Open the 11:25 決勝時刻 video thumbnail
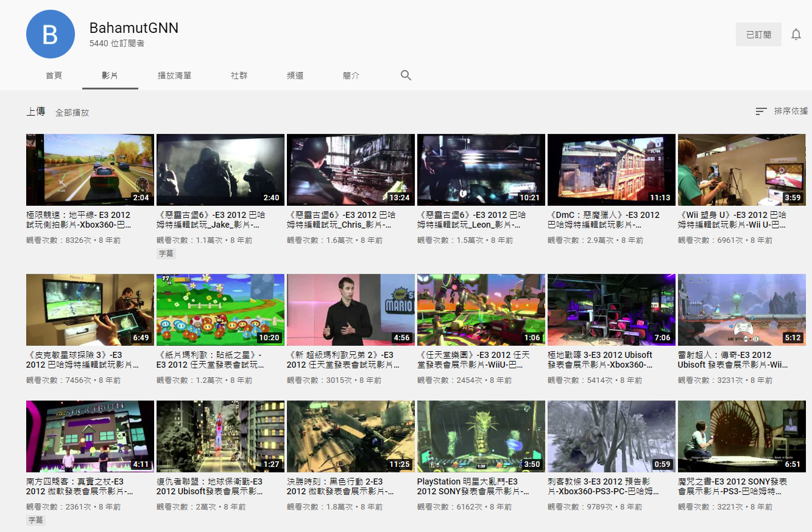The image size is (812, 532). tap(351, 436)
